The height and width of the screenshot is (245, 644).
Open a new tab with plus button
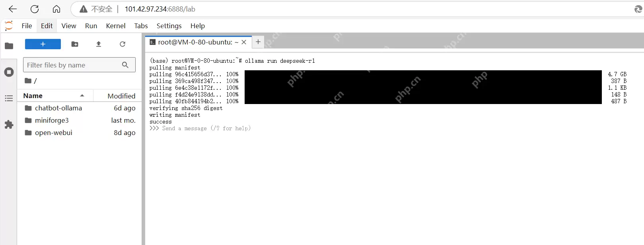pos(258,42)
